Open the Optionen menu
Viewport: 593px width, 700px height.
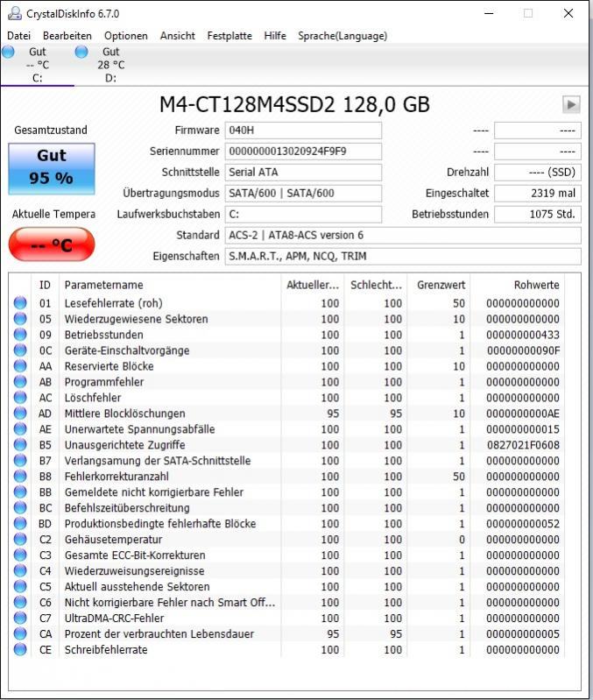(126, 36)
